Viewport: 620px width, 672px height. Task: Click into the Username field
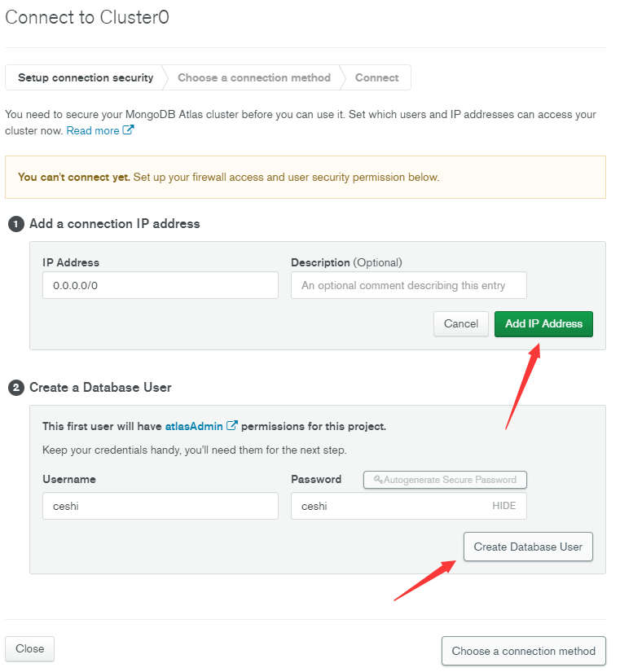pyautogui.click(x=160, y=506)
